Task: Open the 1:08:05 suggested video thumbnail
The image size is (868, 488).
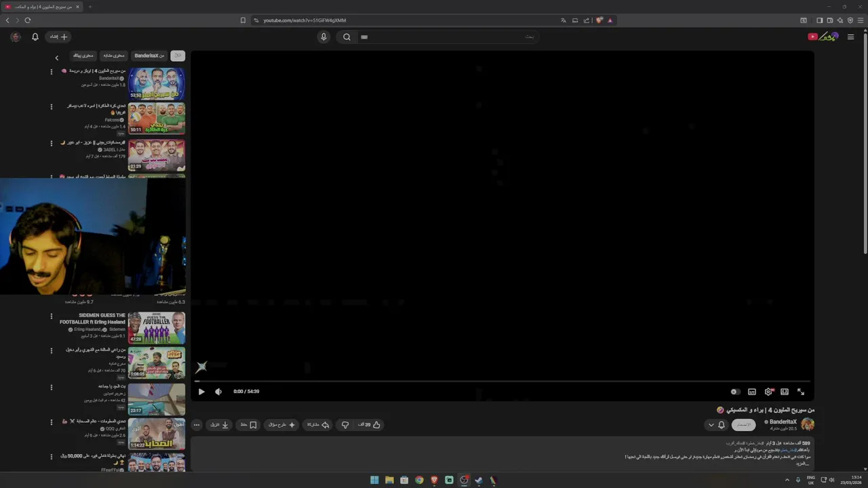Action: pyautogui.click(x=157, y=363)
